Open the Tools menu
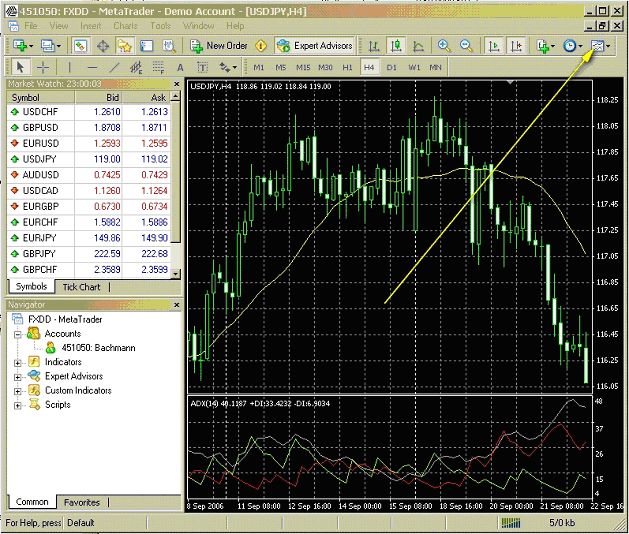The height and width of the screenshot is (534, 629). pos(160,26)
